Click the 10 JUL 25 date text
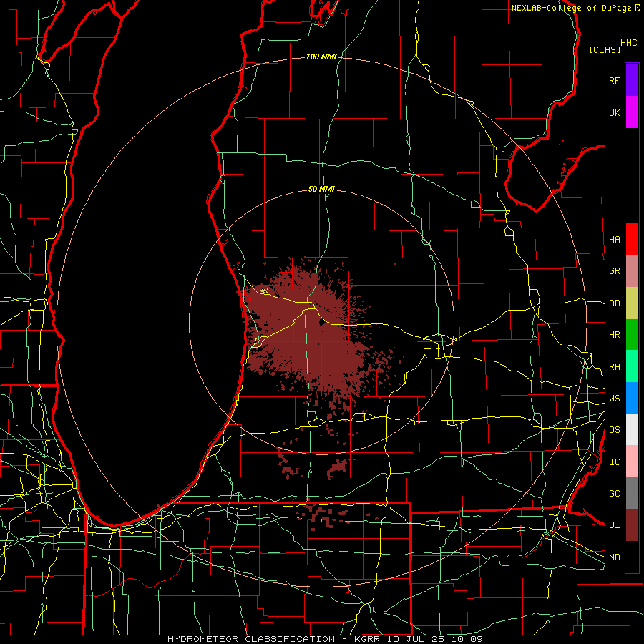 pos(417,639)
